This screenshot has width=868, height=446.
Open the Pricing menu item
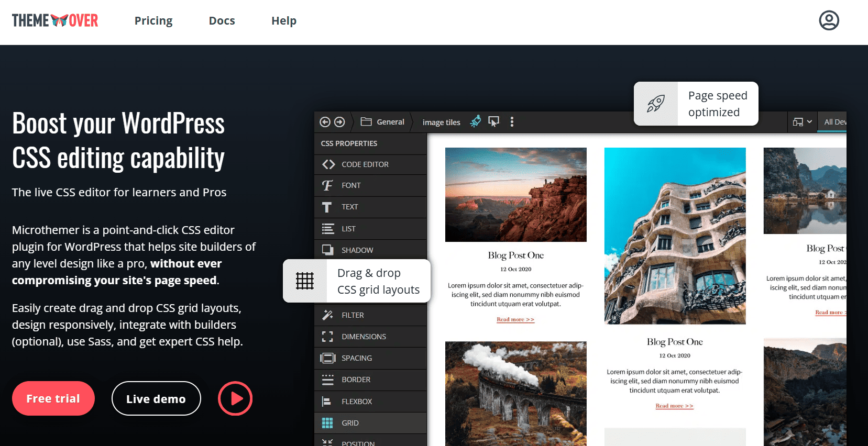pyautogui.click(x=153, y=21)
